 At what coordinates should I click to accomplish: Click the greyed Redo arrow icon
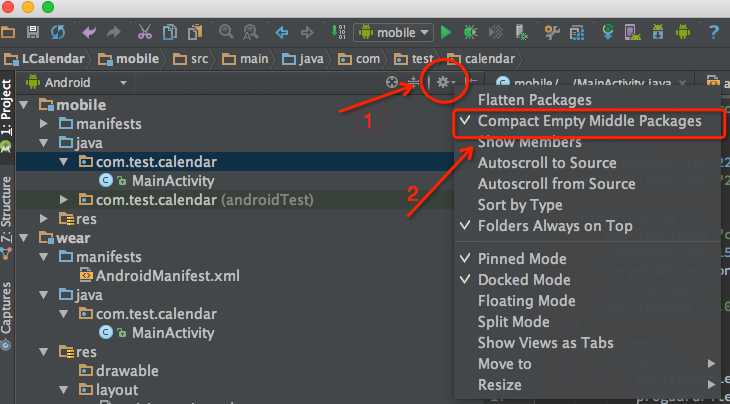(x=113, y=32)
